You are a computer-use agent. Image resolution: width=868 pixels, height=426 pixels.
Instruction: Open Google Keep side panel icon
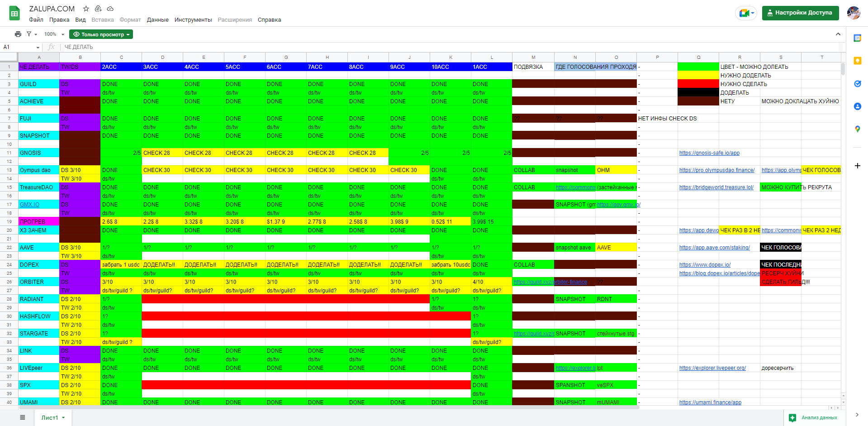coord(857,61)
